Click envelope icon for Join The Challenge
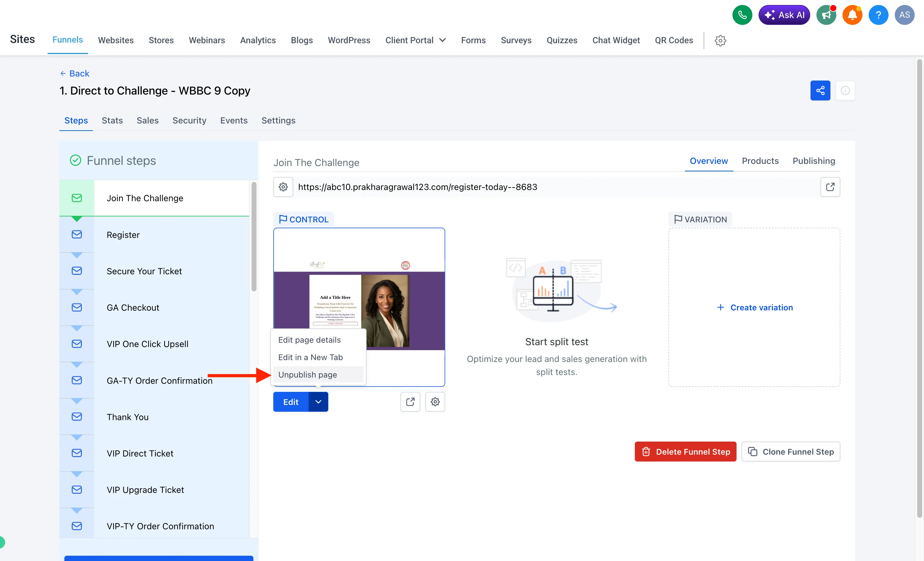The width and height of the screenshot is (924, 561). (x=77, y=198)
